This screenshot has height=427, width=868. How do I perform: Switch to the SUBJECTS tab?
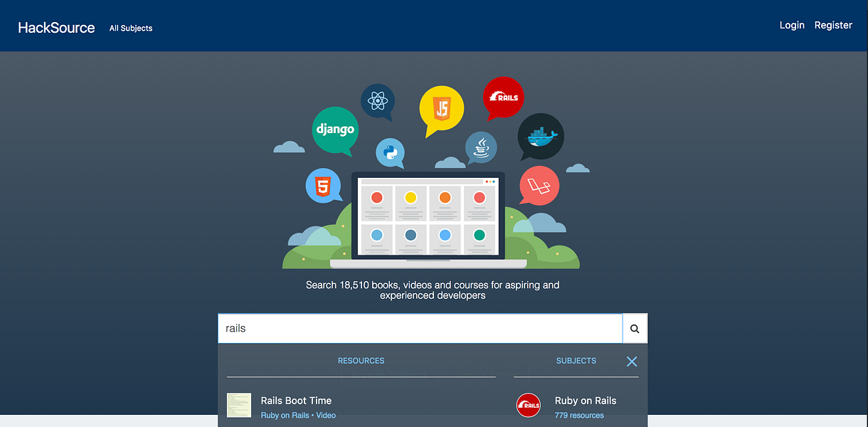click(x=576, y=361)
